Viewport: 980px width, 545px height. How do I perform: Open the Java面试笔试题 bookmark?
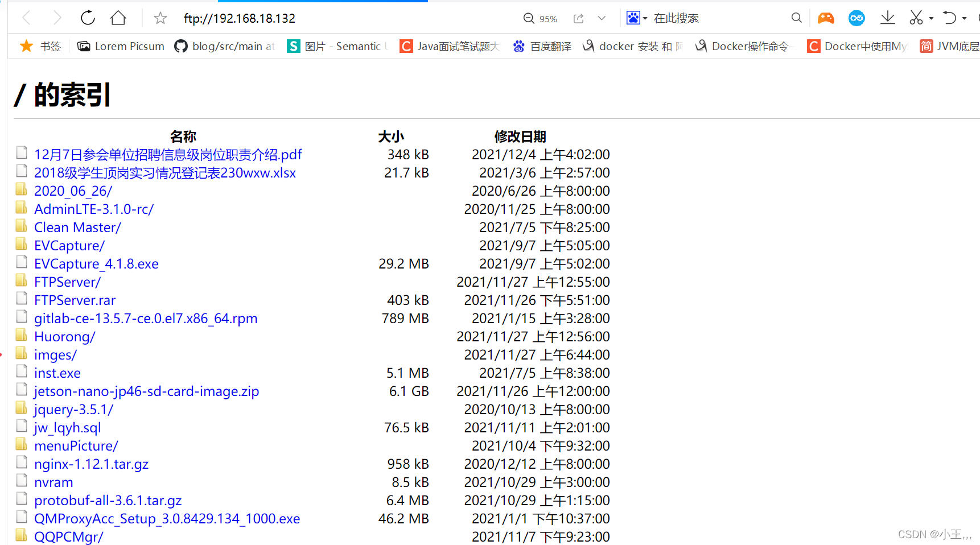449,46
